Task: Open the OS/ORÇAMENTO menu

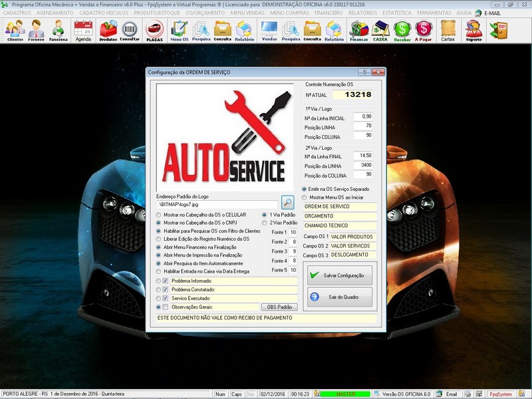Action: click(205, 13)
